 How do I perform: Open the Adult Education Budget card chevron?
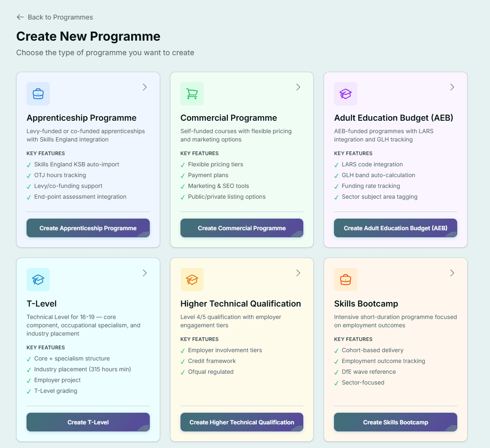tap(452, 87)
